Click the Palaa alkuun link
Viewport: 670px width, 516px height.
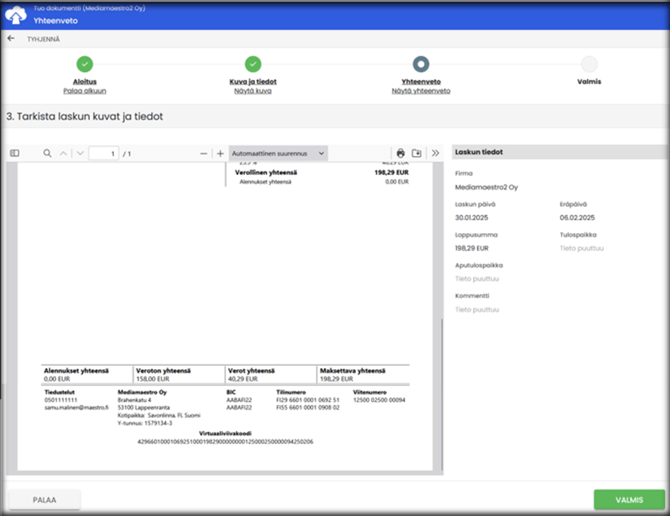(x=84, y=90)
